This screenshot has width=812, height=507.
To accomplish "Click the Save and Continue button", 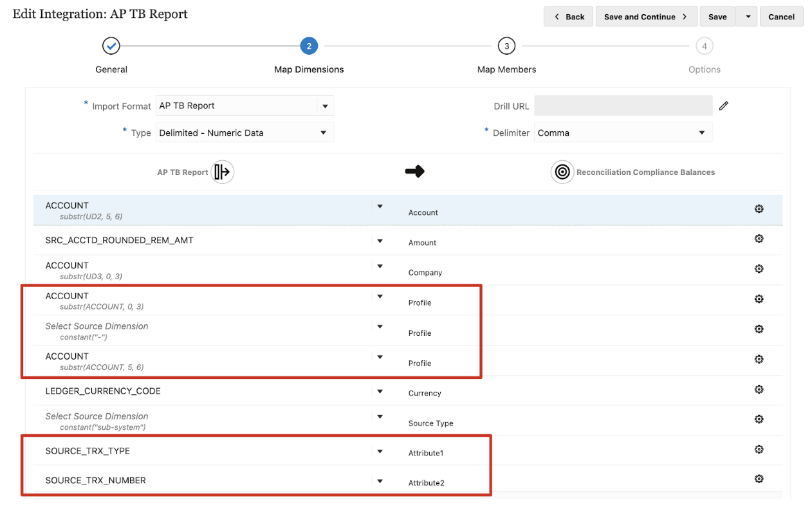I will coord(646,17).
